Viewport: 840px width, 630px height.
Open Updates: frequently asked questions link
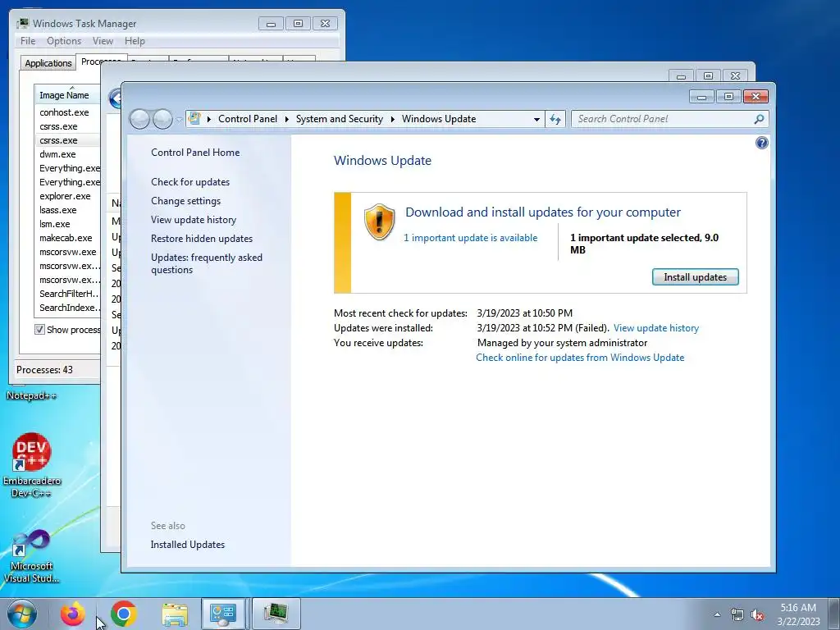[207, 263]
